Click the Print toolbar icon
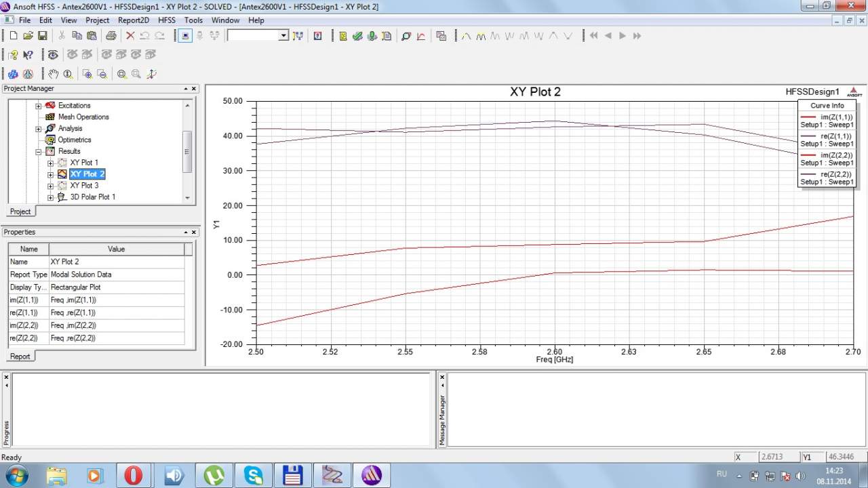Image resolution: width=868 pixels, height=488 pixels. 111,36
